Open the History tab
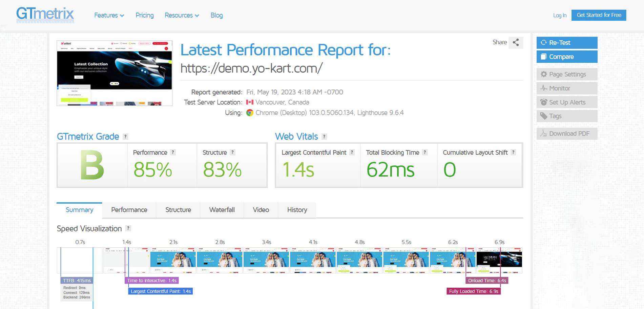This screenshot has width=644, height=309. pos(297,210)
